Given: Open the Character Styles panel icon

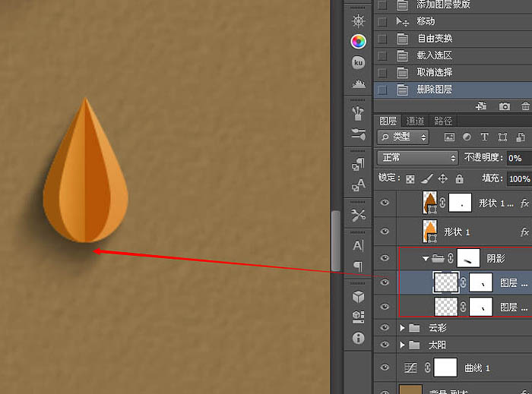Looking at the screenshot, I should tap(358, 185).
